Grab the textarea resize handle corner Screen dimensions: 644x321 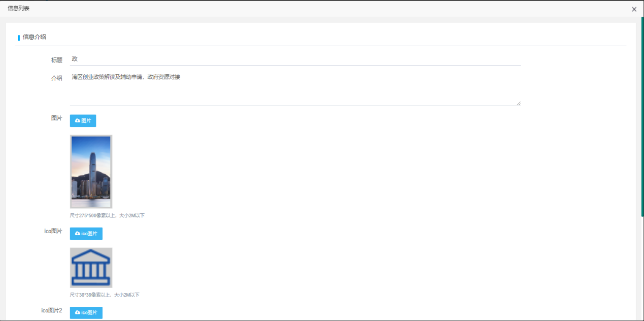[x=518, y=104]
